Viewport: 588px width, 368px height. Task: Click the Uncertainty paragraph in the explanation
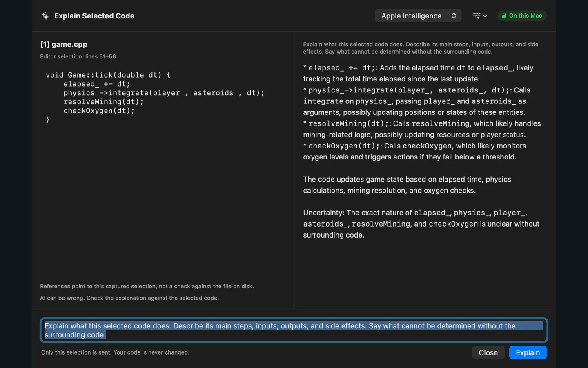click(421, 224)
